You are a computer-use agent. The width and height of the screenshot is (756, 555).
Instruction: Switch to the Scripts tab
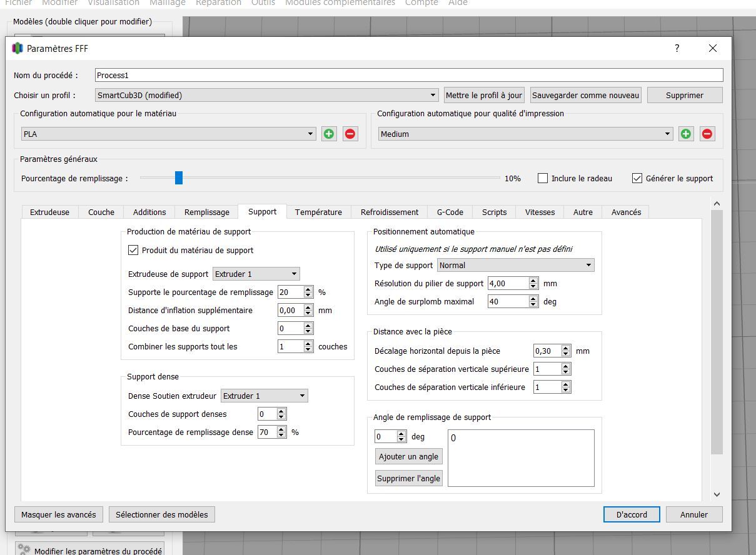(x=494, y=212)
